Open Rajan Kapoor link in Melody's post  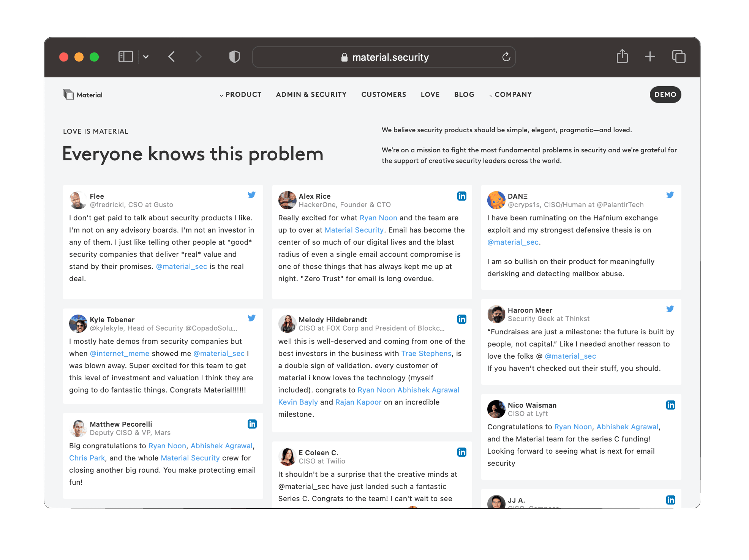[358, 402]
